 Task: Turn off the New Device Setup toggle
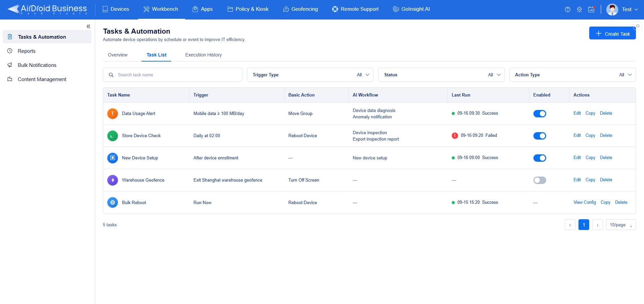[539, 158]
